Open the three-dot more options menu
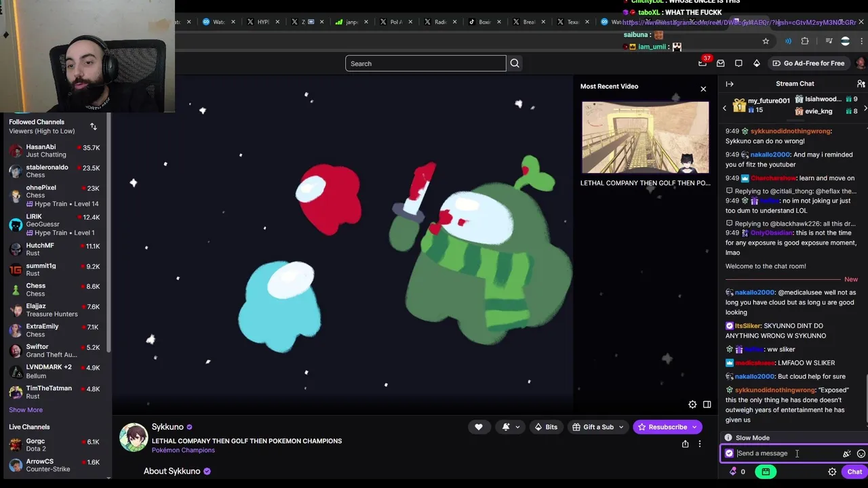This screenshot has height=488, width=868. 700,445
